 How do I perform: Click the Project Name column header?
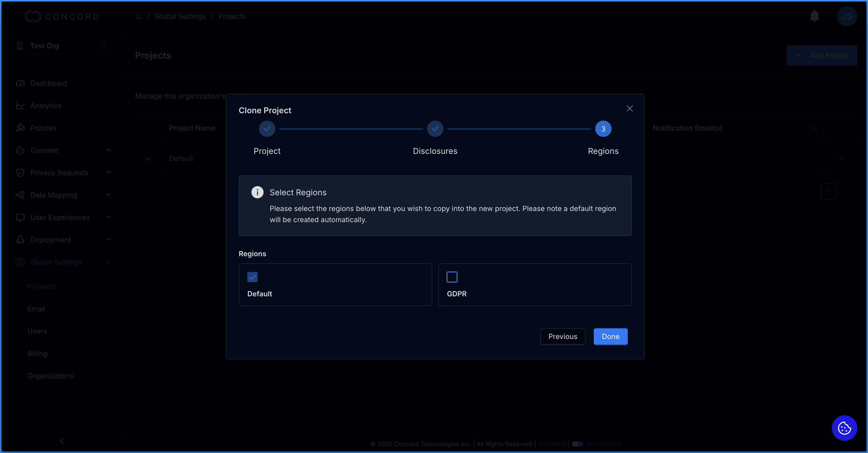(x=192, y=128)
